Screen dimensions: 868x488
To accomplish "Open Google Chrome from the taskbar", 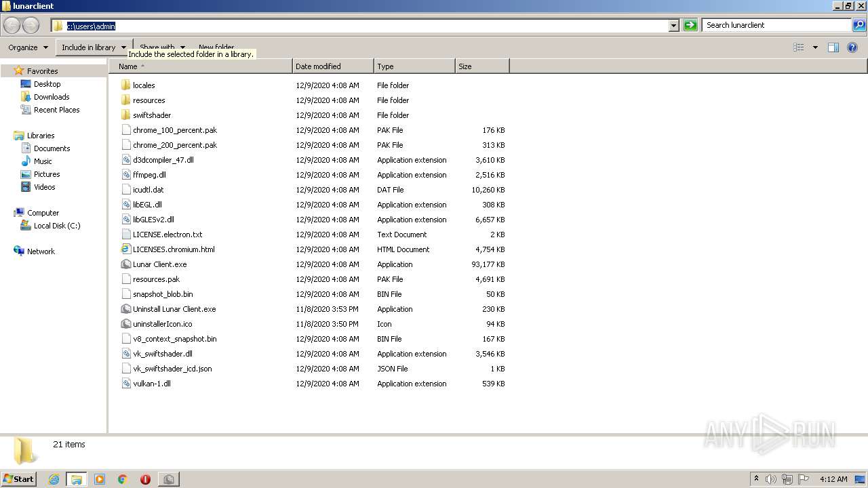I will point(123,479).
